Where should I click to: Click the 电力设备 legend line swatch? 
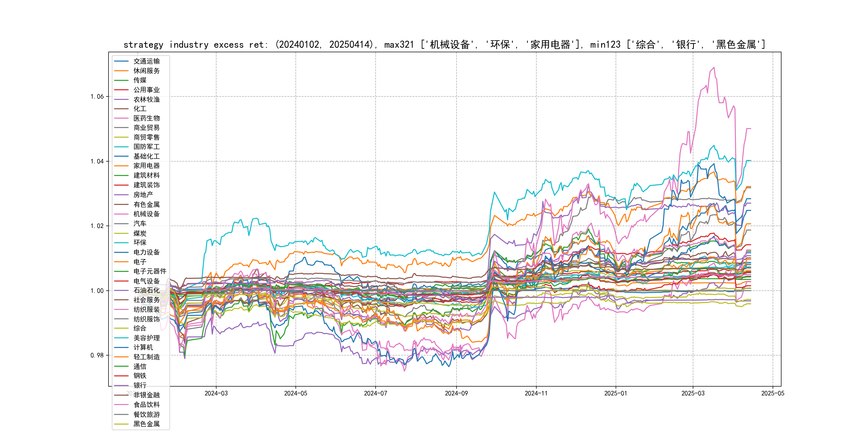[121, 252]
